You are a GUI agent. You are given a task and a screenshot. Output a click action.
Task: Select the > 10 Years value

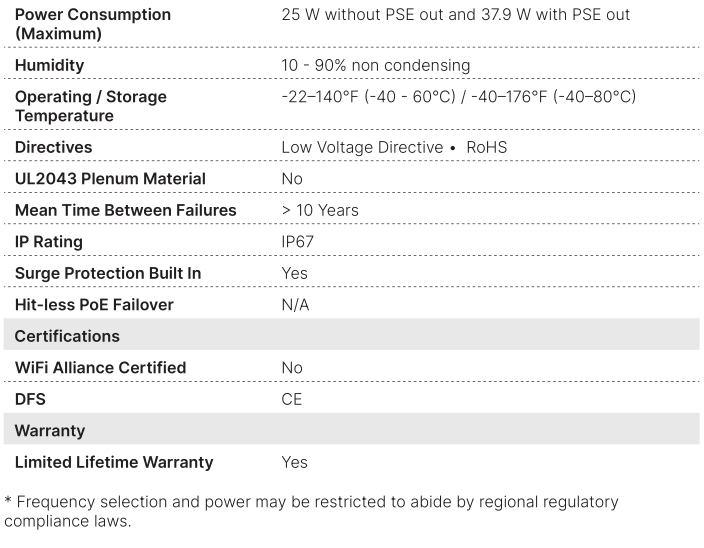point(320,210)
